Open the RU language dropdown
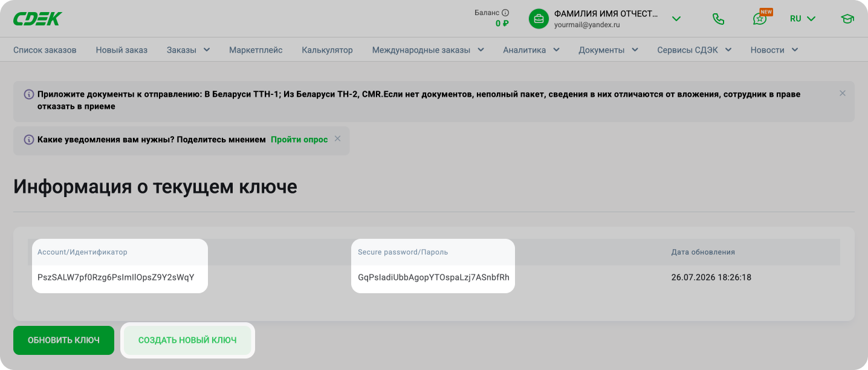Image resolution: width=868 pixels, height=370 pixels. point(803,19)
